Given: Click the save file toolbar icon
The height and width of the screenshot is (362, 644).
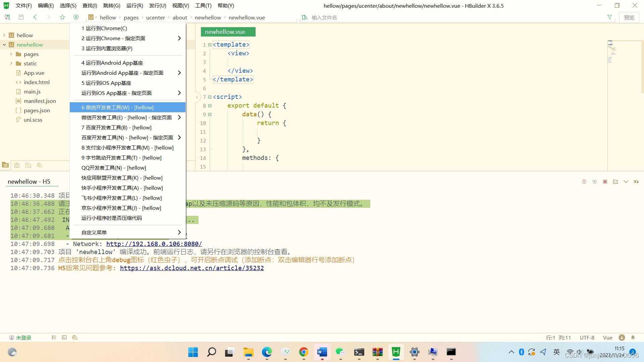Looking at the screenshot, I should [x=21, y=17].
